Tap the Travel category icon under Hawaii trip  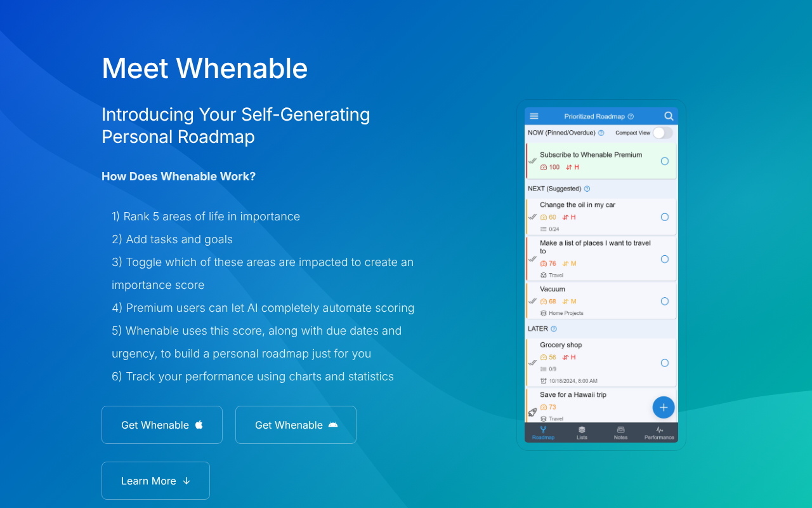(x=543, y=418)
